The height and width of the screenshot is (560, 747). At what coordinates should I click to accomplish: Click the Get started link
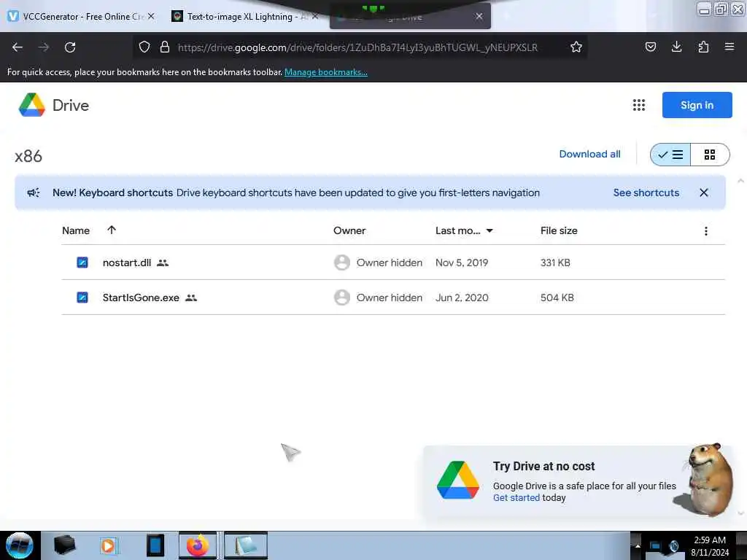tap(516, 497)
